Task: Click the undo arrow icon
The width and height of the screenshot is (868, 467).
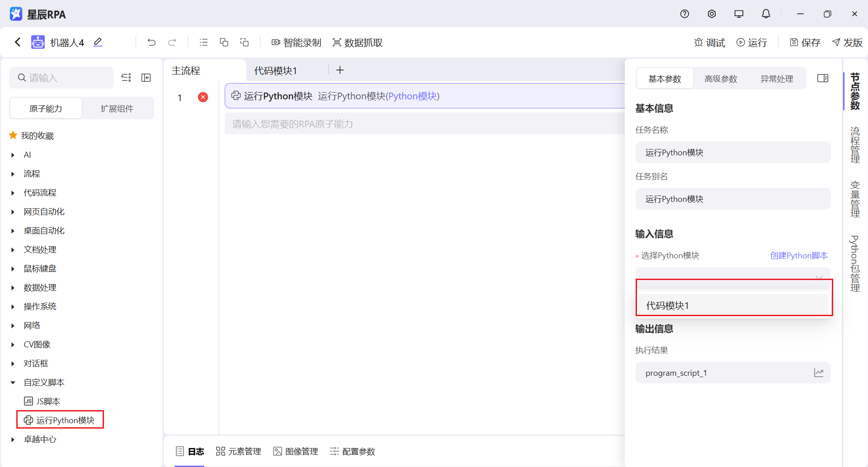Action: click(x=151, y=42)
